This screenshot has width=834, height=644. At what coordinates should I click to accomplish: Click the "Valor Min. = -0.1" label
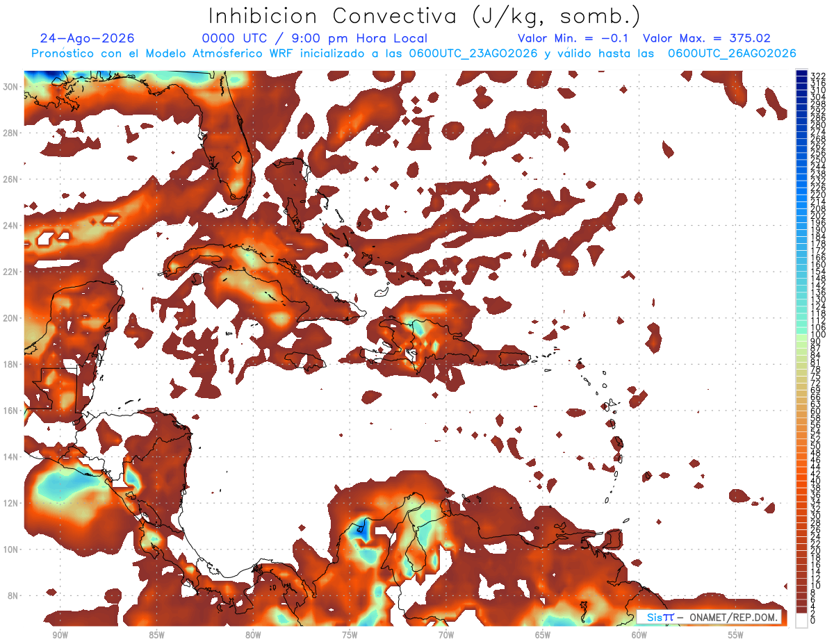pyautogui.click(x=573, y=38)
